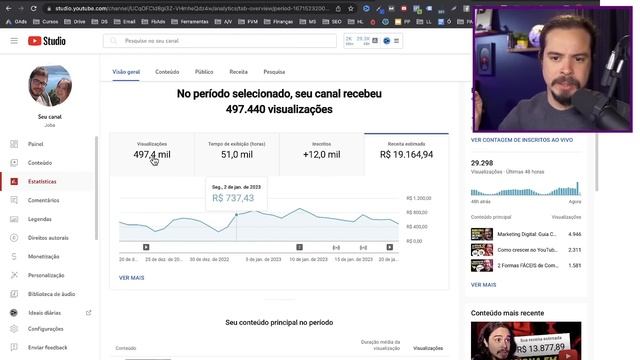
Task: Bookmark the page with the star icon
Action: click(x=351, y=8)
